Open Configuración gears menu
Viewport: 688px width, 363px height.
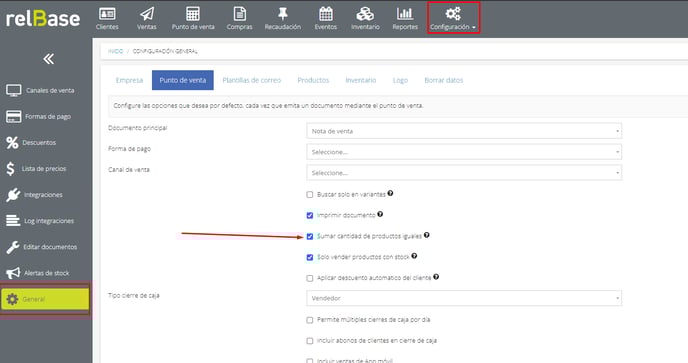point(453,18)
